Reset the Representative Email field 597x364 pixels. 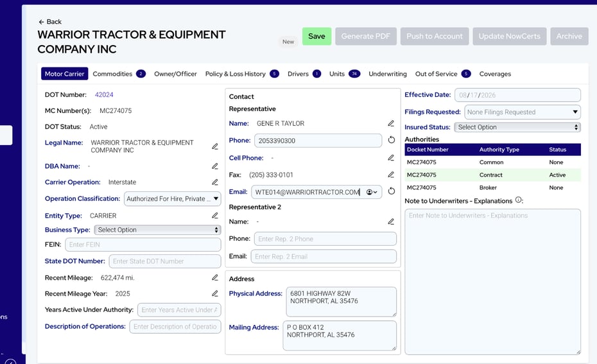(x=392, y=191)
